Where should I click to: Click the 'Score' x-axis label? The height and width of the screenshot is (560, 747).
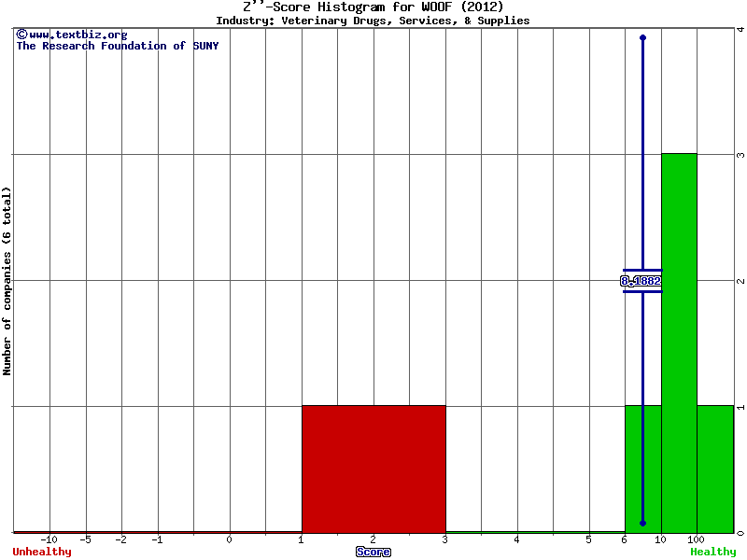(x=373, y=552)
